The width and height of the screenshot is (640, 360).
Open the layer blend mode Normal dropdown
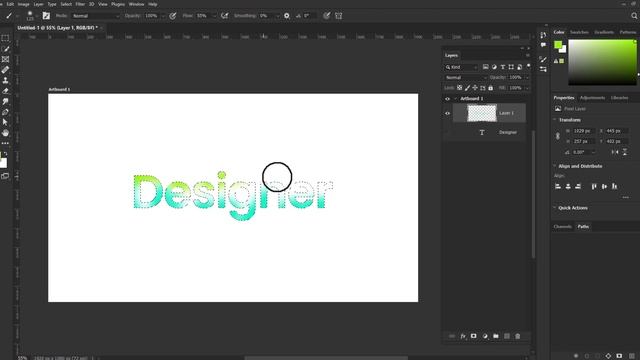[x=466, y=78]
